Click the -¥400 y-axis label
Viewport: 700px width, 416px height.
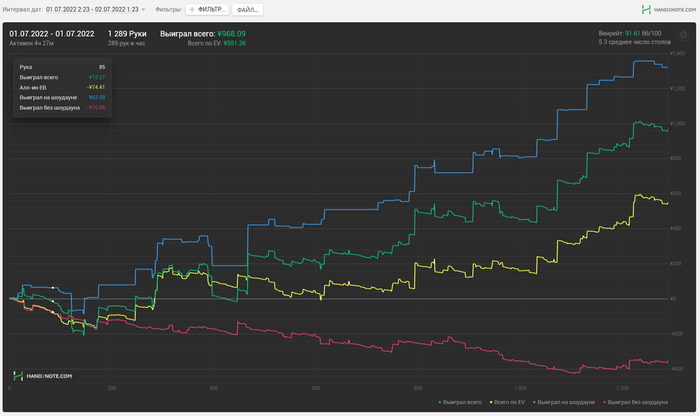pyautogui.click(x=677, y=369)
